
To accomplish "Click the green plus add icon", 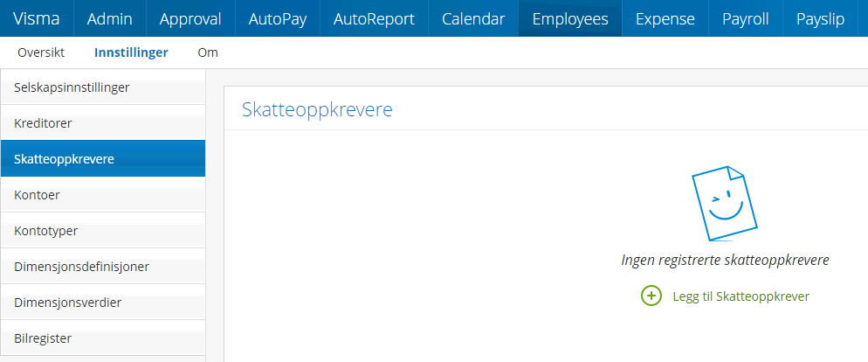I will [x=651, y=296].
